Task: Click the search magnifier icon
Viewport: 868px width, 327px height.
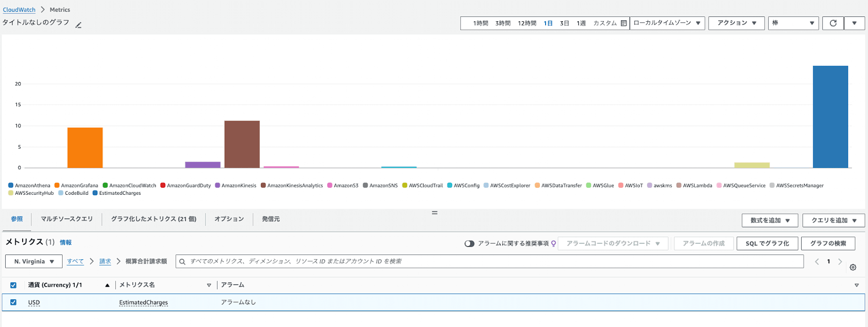Action: pos(182,262)
